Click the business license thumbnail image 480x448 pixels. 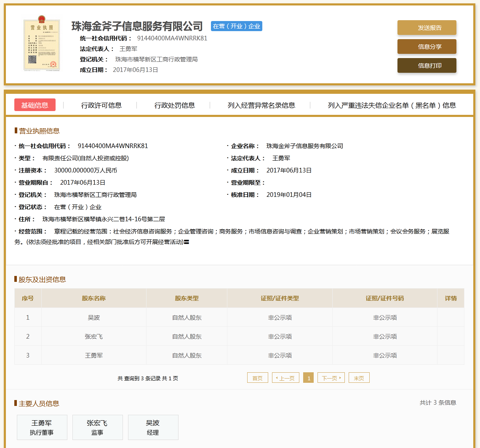tap(41, 45)
